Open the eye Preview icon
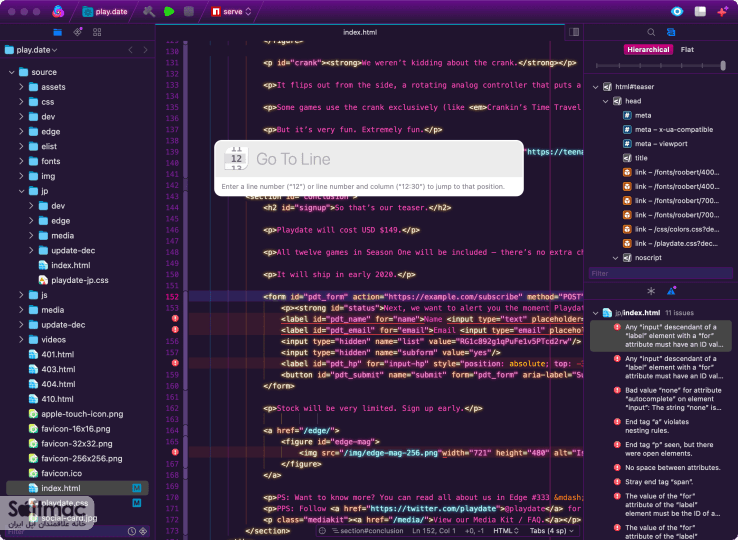This screenshot has height=540, width=738. [677, 11]
